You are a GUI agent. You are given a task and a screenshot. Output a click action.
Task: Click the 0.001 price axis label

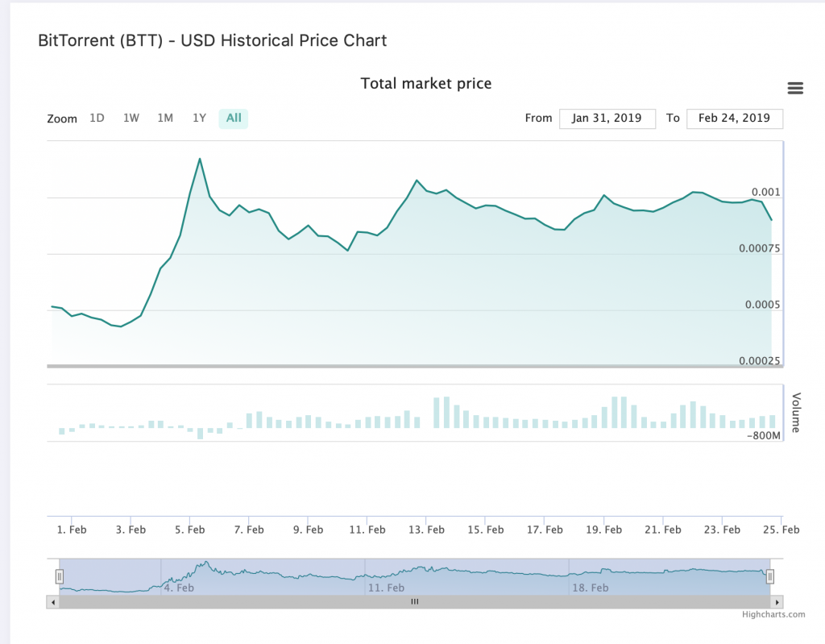coord(765,192)
